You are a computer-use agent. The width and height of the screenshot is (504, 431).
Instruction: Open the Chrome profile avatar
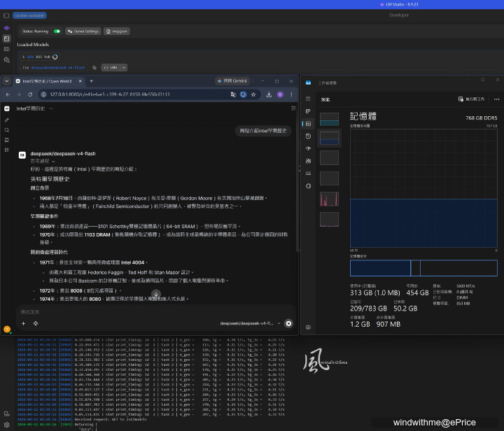(280, 94)
